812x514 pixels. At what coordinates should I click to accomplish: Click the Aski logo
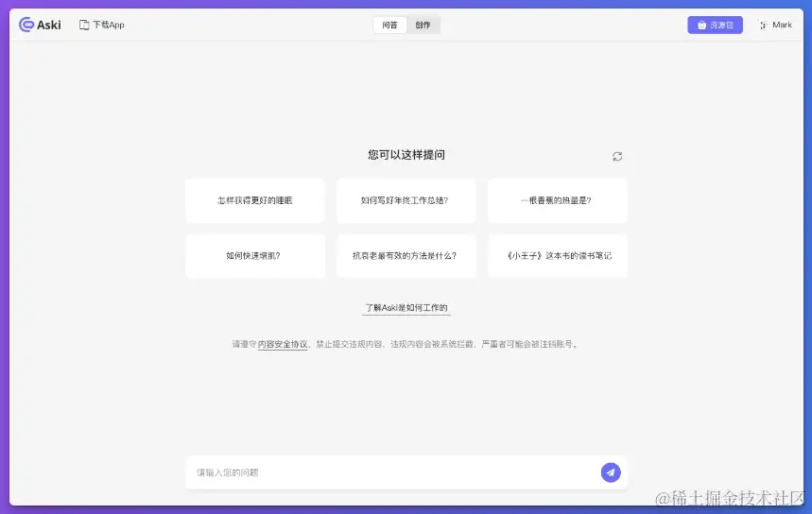click(x=40, y=25)
